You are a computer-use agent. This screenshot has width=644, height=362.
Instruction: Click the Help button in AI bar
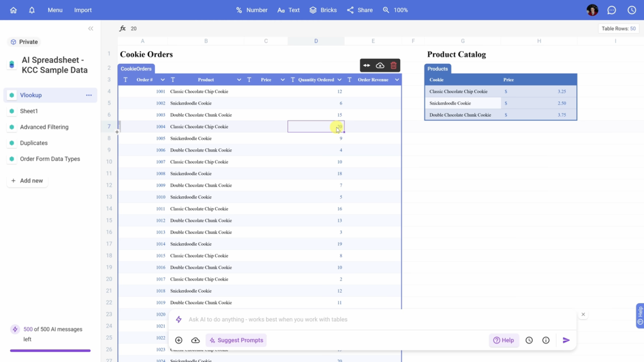pyautogui.click(x=504, y=340)
